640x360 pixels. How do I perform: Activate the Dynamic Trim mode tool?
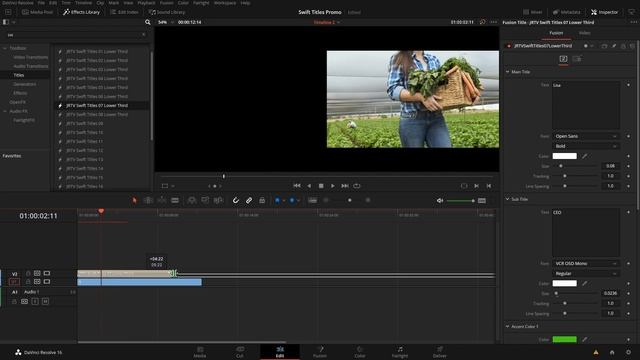[x=162, y=200]
